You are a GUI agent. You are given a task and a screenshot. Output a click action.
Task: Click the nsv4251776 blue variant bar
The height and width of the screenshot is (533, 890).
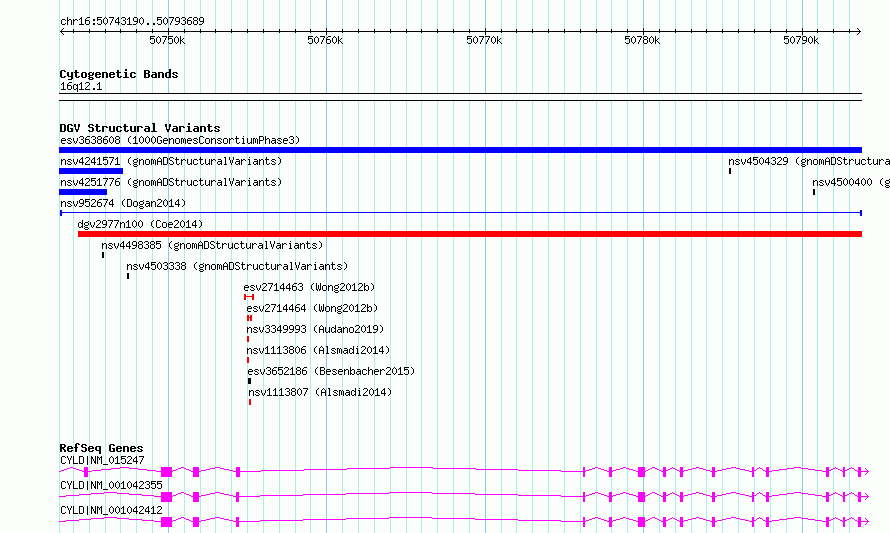tap(83, 192)
